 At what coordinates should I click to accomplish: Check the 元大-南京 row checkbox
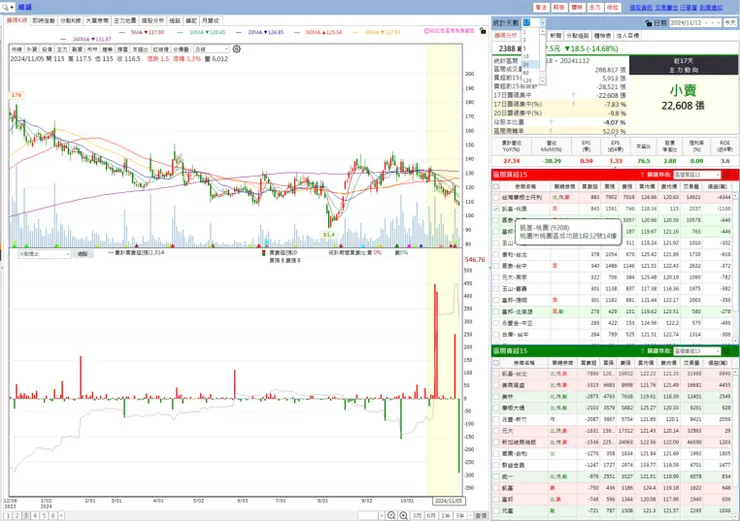pyautogui.click(x=496, y=277)
